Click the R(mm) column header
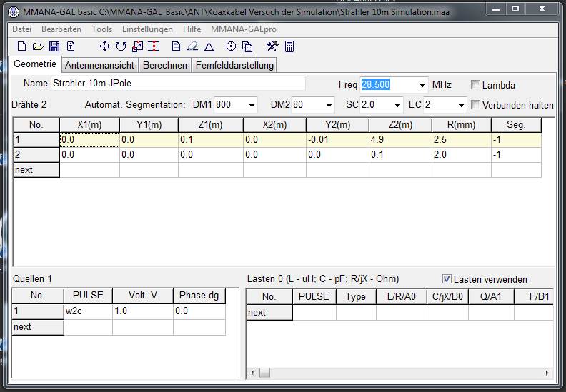 click(x=462, y=125)
